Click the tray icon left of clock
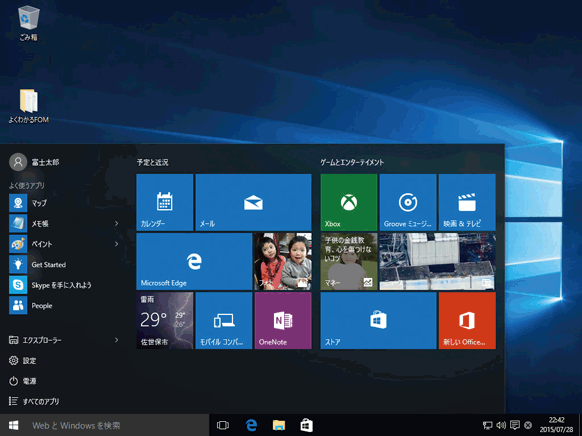582x436 pixels. click(x=528, y=425)
